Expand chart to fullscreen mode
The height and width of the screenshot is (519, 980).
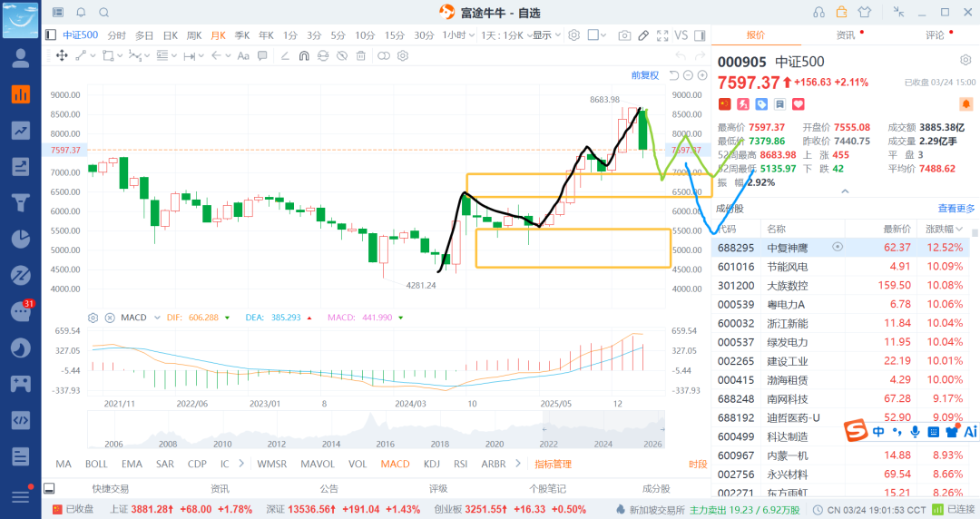coord(662,35)
